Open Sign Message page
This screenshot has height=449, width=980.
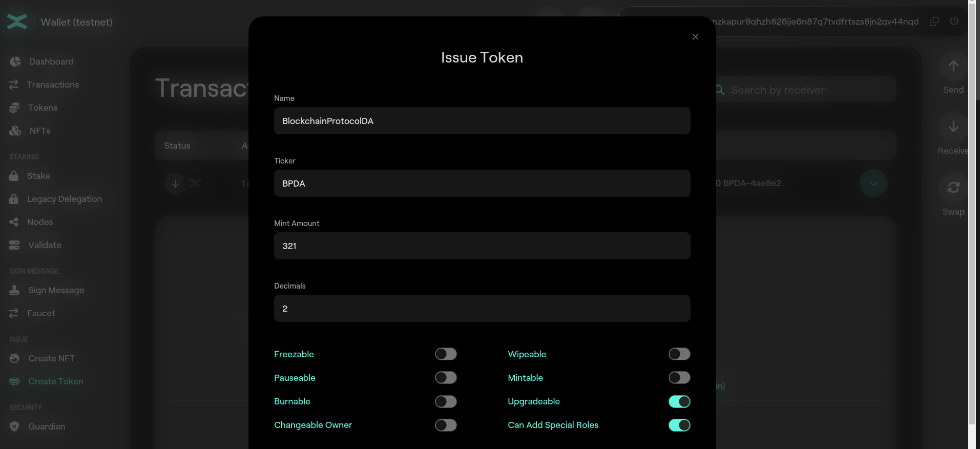[x=56, y=290]
